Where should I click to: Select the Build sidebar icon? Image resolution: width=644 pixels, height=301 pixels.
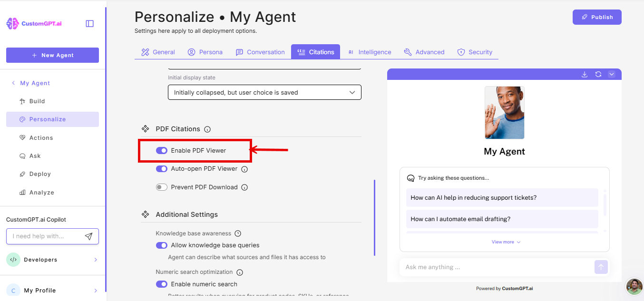(x=22, y=101)
